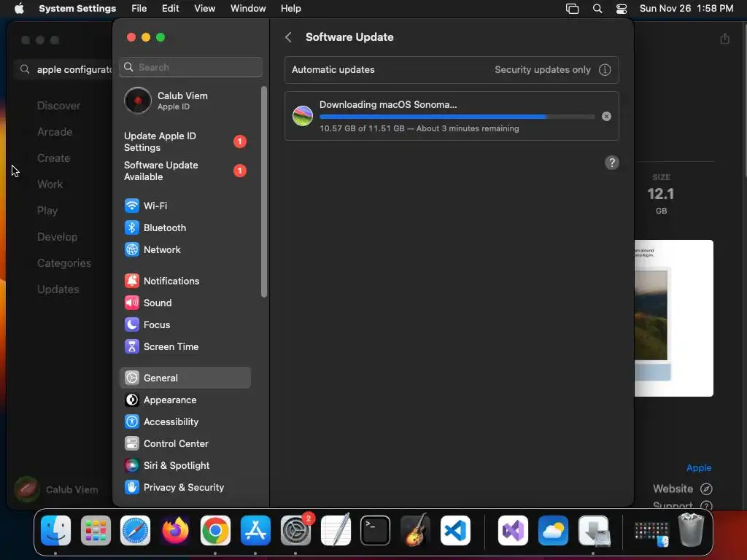Image resolution: width=747 pixels, height=560 pixels.
Task: Open Update Apple ID Settings notice
Action: [x=185, y=142]
